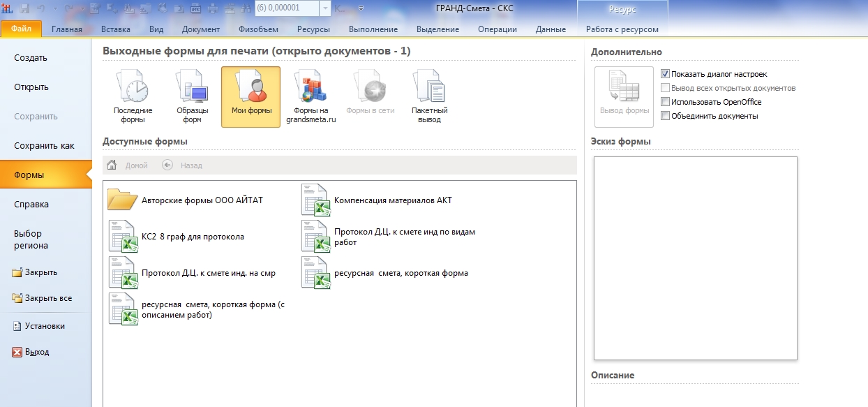Select Протокол Д.Ц. к смете инд. на смр
Screen dimensions: 868x407
pos(193,272)
